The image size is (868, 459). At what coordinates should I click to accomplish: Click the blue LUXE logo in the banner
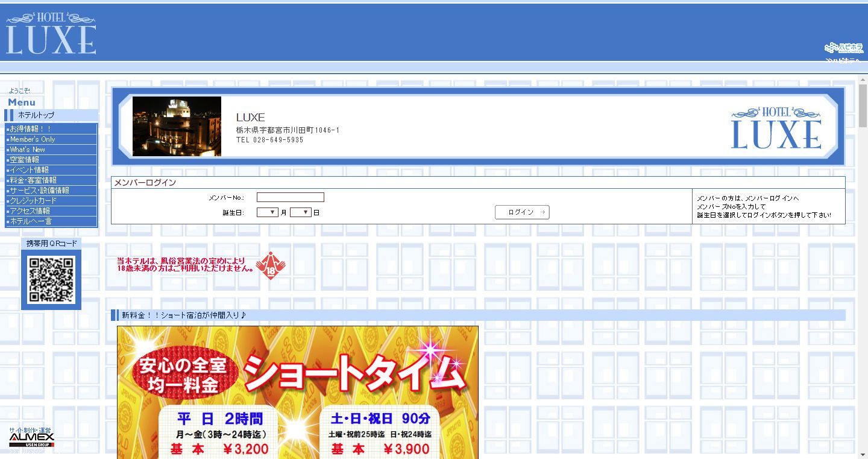pos(776,128)
